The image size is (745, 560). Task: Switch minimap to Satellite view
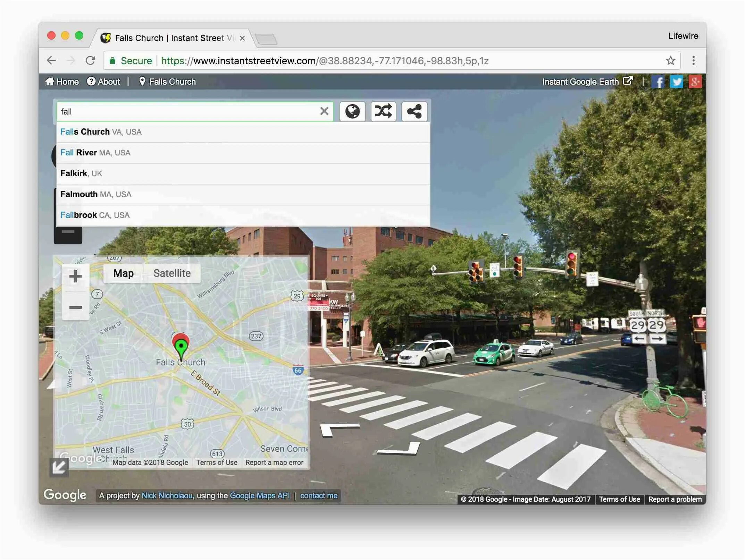coord(172,273)
